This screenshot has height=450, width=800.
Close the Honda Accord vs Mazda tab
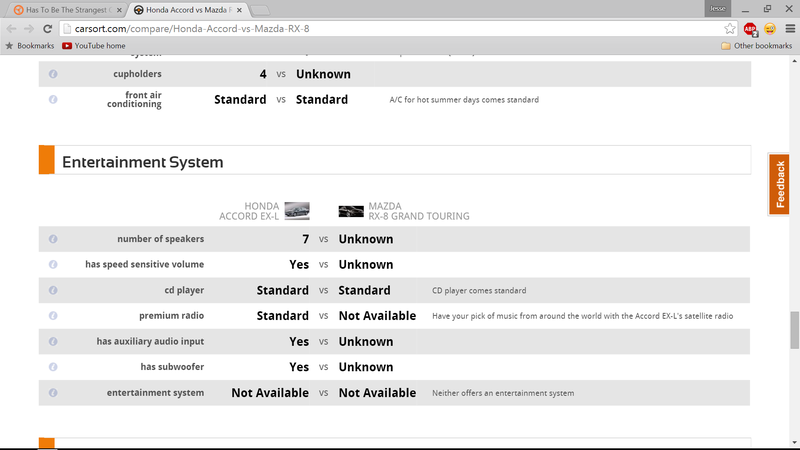click(239, 10)
